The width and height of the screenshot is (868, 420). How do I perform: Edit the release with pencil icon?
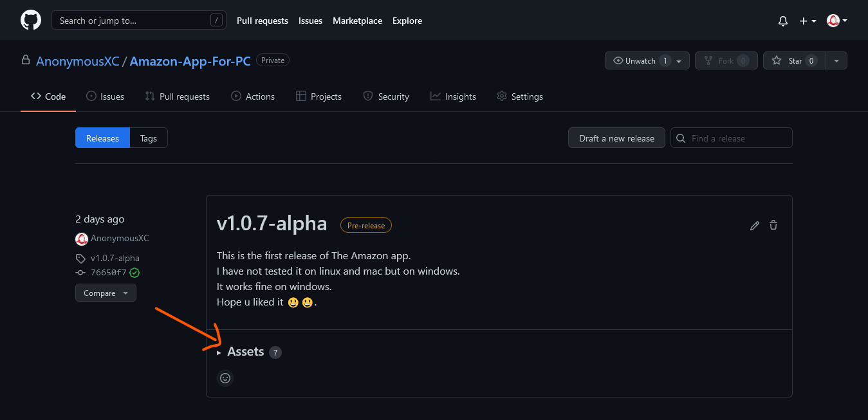pos(755,225)
